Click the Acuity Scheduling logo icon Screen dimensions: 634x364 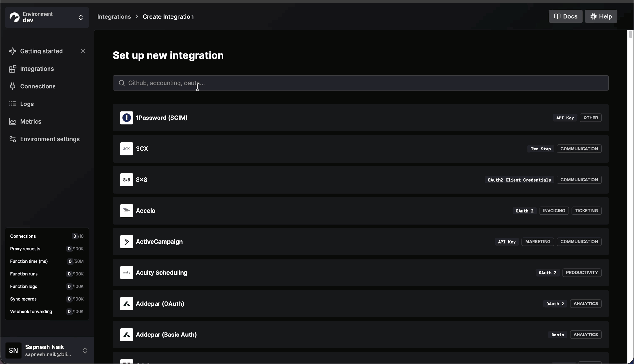pyautogui.click(x=126, y=273)
